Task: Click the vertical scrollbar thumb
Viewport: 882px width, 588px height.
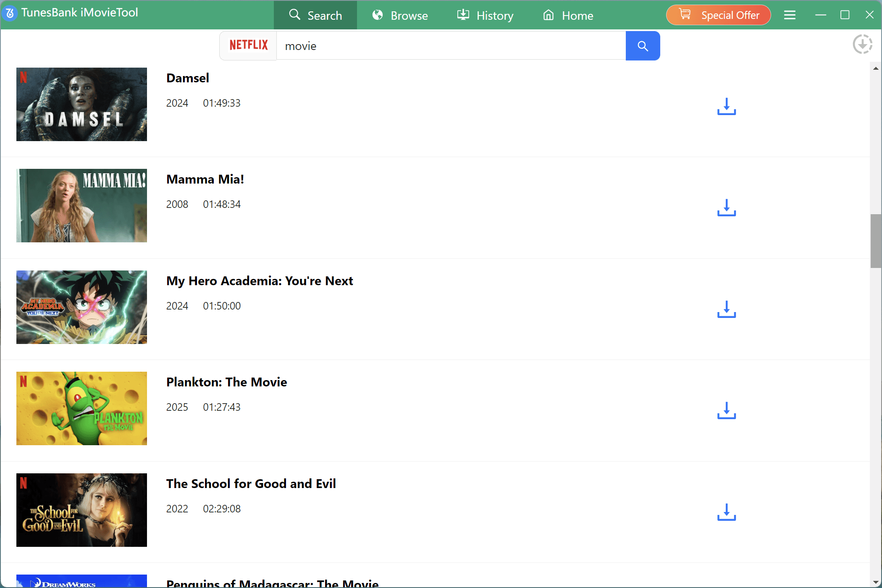Action: pyautogui.click(x=876, y=241)
